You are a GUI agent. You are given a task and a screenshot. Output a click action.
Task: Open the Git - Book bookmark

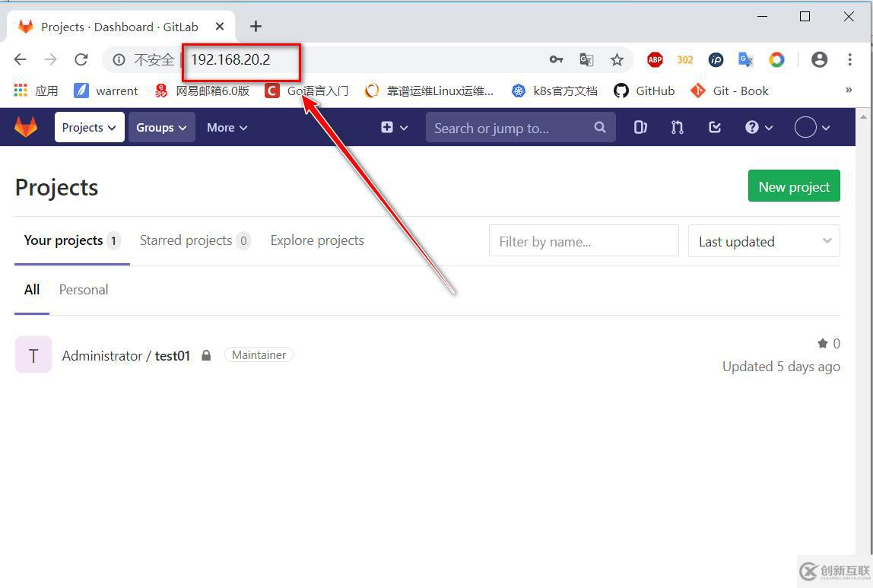click(x=729, y=91)
